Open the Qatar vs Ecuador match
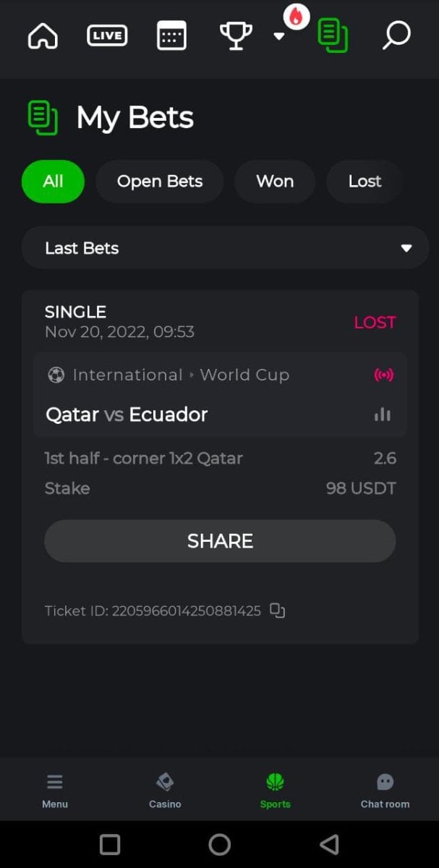 (x=127, y=414)
